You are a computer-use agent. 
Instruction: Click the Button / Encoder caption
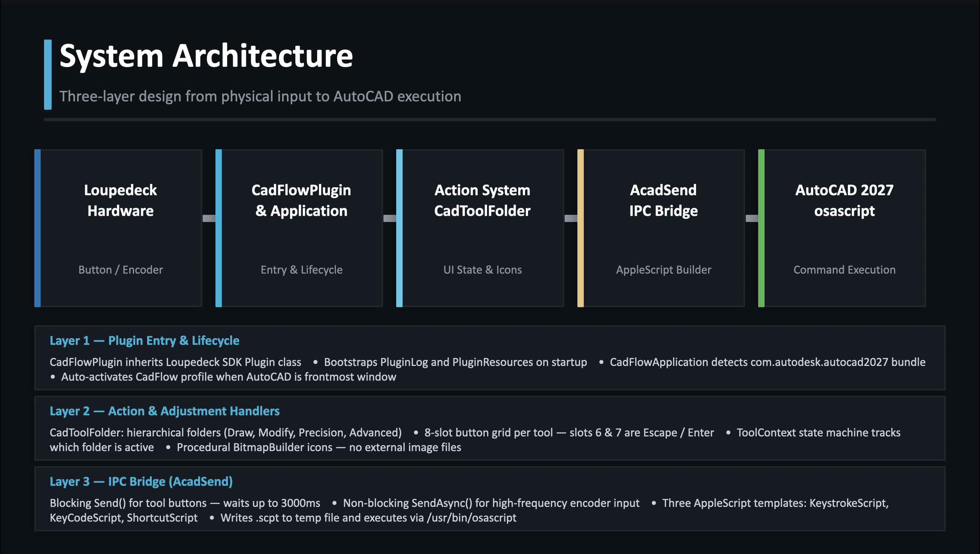[x=120, y=269]
